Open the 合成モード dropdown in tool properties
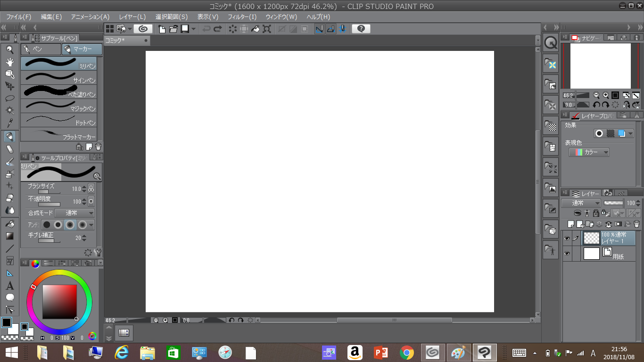 click(74, 213)
